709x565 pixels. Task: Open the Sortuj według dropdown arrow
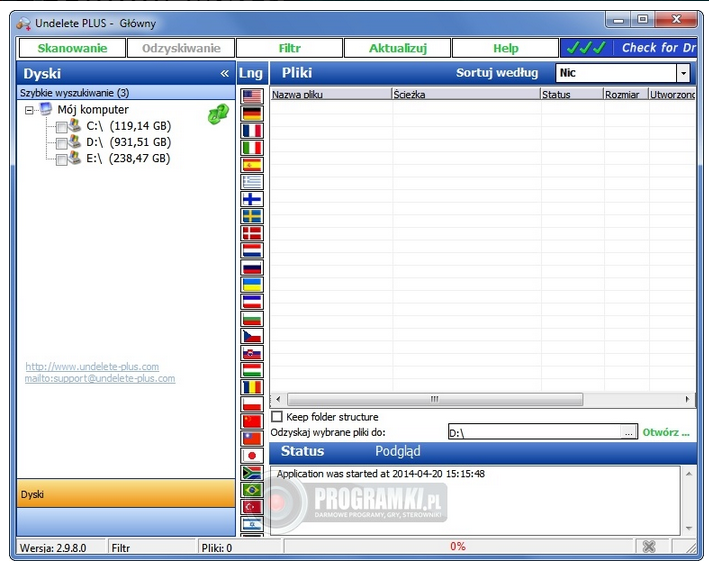click(683, 73)
